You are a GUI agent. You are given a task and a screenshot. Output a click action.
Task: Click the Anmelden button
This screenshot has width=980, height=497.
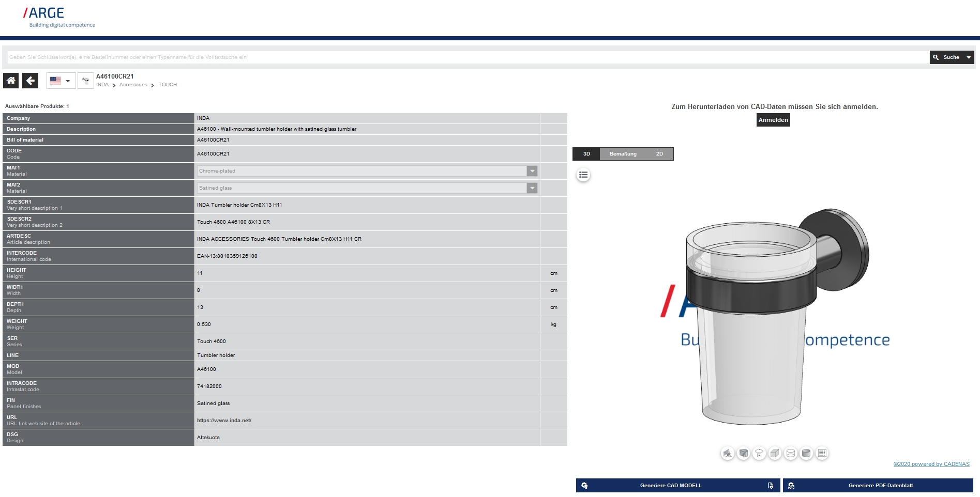coord(773,120)
